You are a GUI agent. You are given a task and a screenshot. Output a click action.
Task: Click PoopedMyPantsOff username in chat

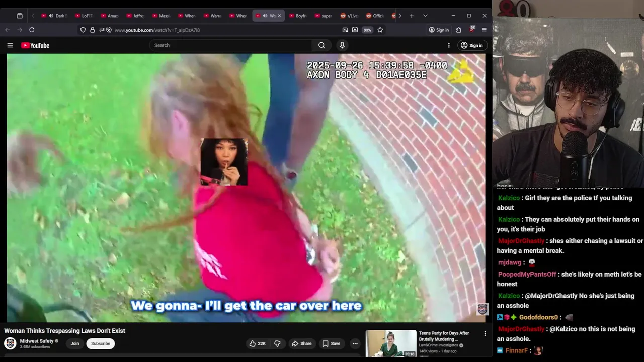coord(527,275)
